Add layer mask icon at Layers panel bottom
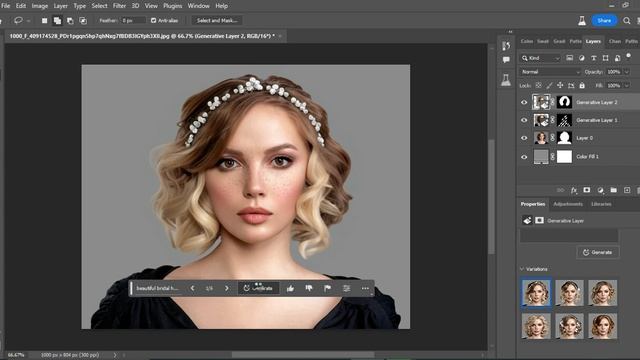640x360 pixels. (x=587, y=190)
